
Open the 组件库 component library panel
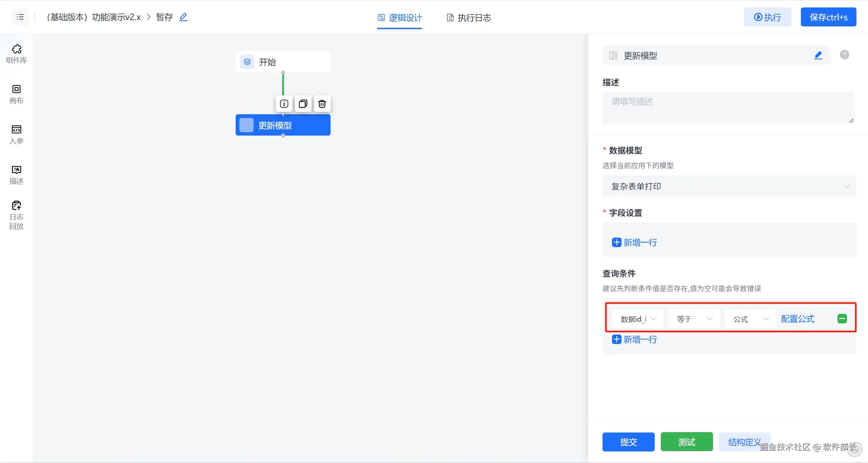click(16, 54)
